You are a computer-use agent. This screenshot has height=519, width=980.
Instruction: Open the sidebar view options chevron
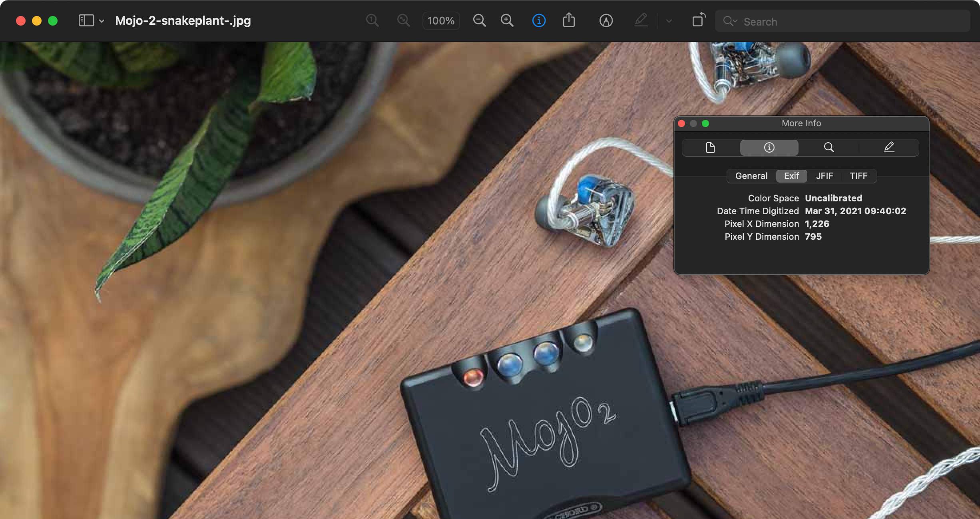102,21
